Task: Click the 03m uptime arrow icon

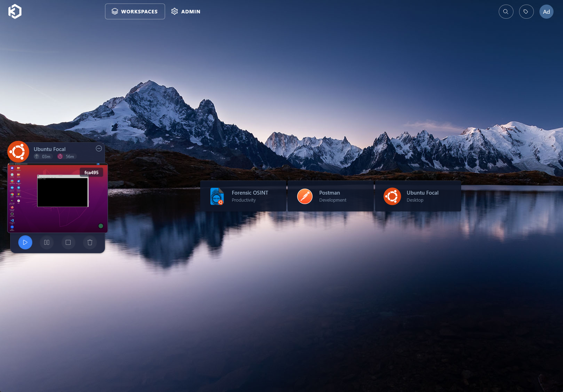Action: tap(37, 157)
